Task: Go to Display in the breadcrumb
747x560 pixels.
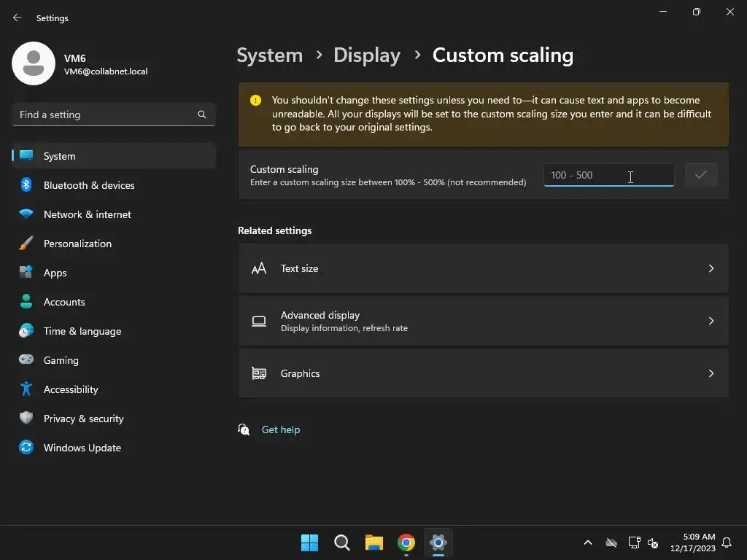Action: coord(367,55)
